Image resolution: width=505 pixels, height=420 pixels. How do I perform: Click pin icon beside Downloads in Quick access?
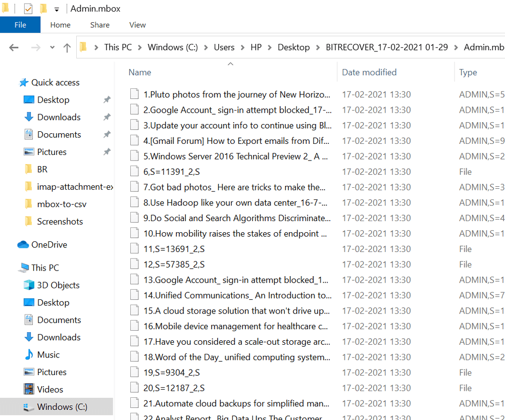tap(107, 118)
